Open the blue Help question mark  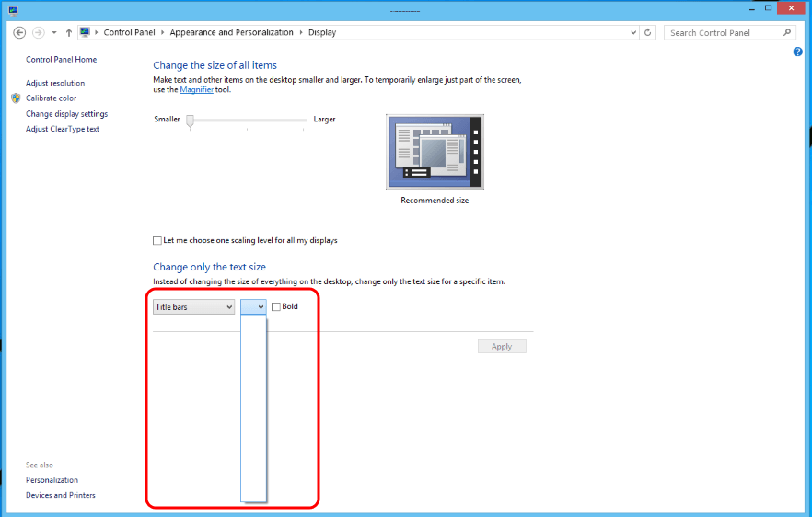pyautogui.click(x=798, y=52)
